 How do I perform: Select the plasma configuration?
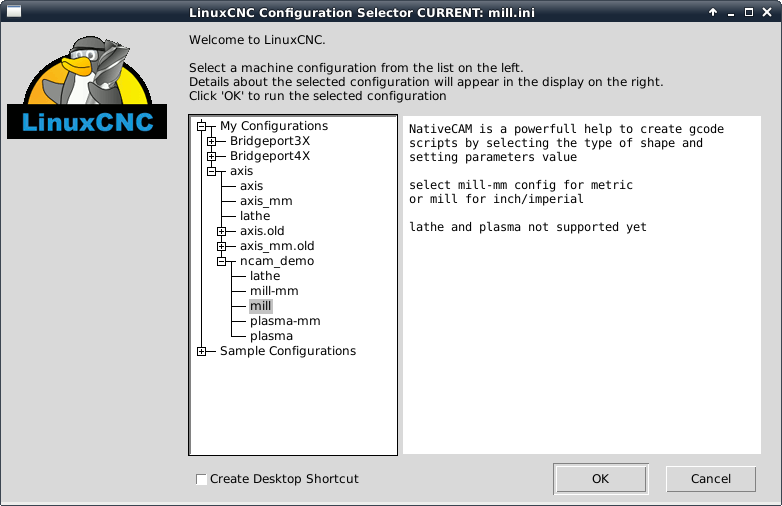tap(271, 336)
